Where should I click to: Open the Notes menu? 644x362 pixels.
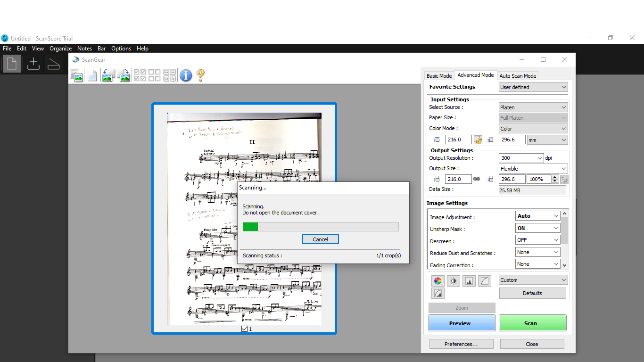coord(85,49)
